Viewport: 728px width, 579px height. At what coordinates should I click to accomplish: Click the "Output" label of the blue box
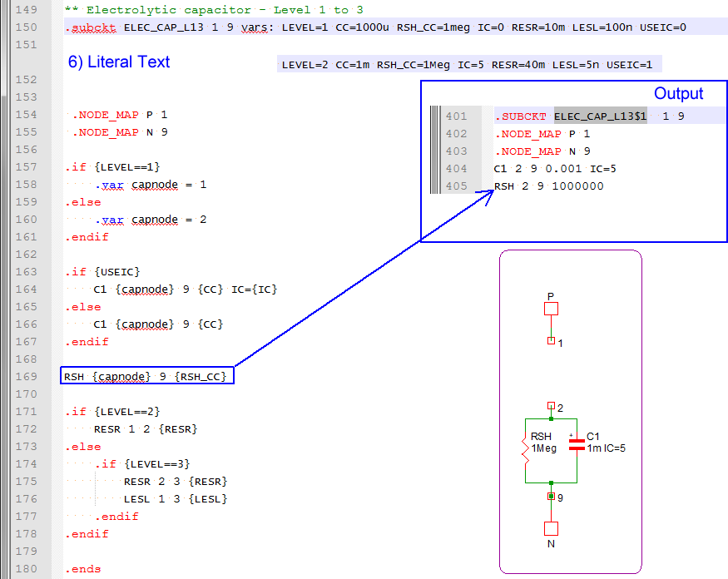pos(678,94)
